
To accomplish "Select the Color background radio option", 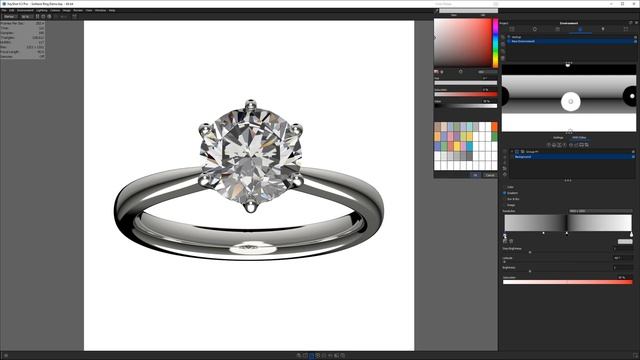I will (504, 187).
